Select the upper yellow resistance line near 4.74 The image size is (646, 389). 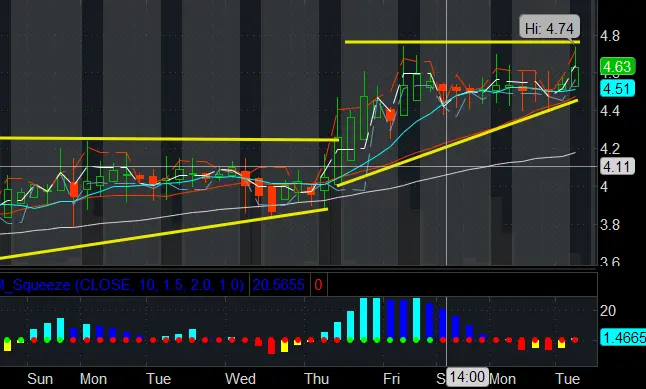click(x=462, y=42)
